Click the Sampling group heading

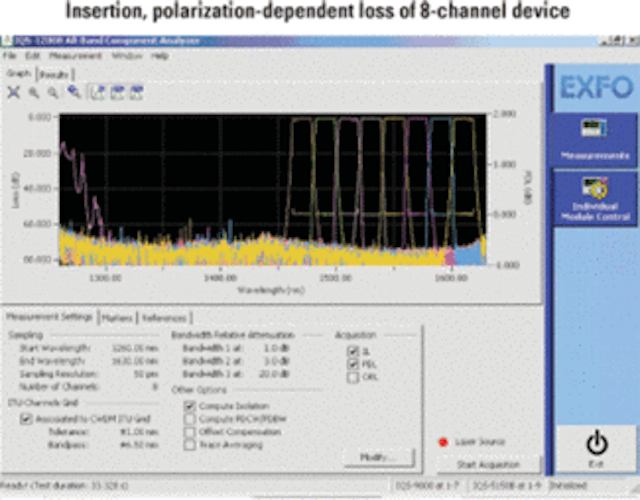26,335
